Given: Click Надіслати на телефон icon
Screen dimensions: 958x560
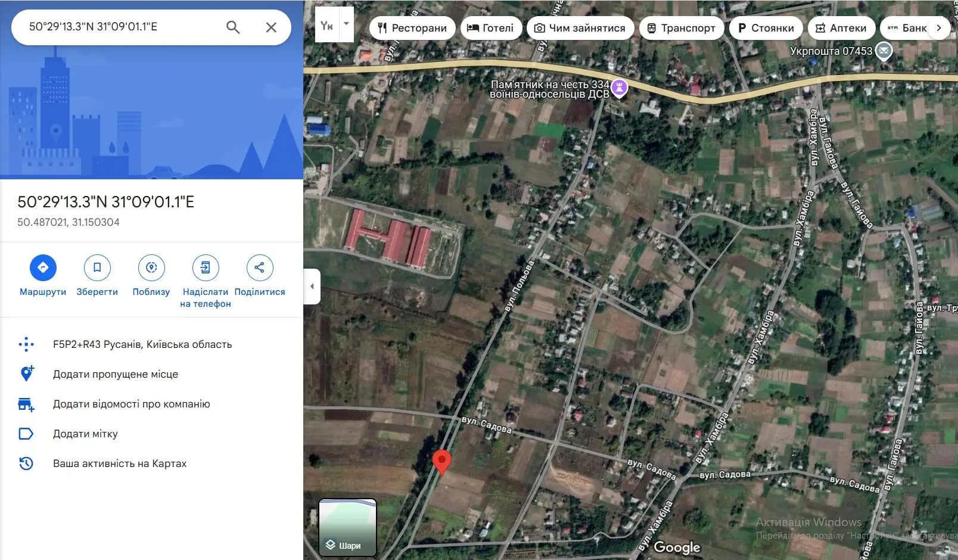Looking at the screenshot, I should pos(206,267).
